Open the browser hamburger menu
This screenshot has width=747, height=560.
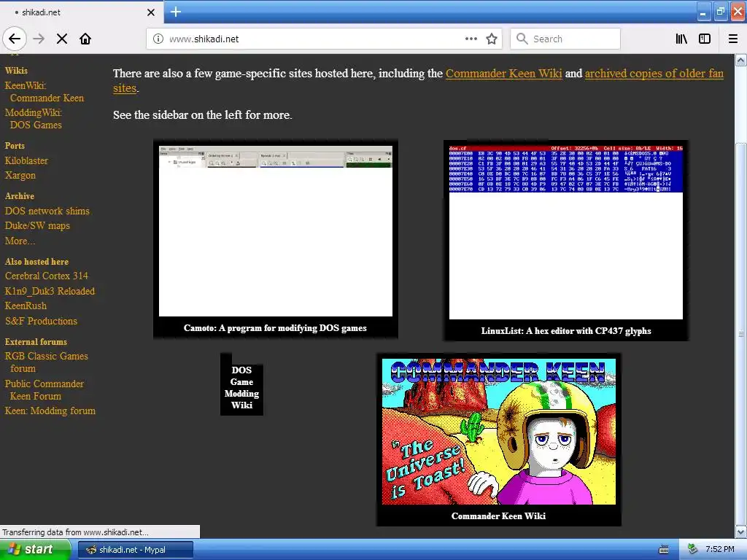pyautogui.click(x=733, y=39)
